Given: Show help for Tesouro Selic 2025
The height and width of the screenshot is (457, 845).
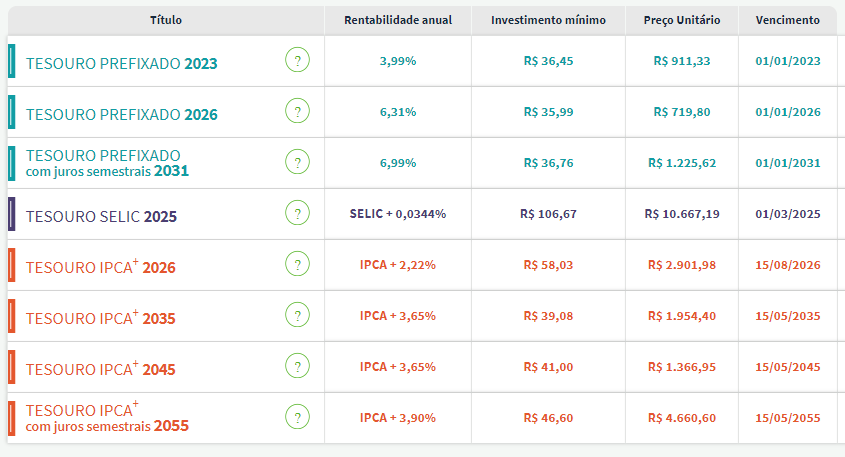Looking at the screenshot, I should (x=297, y=214).
